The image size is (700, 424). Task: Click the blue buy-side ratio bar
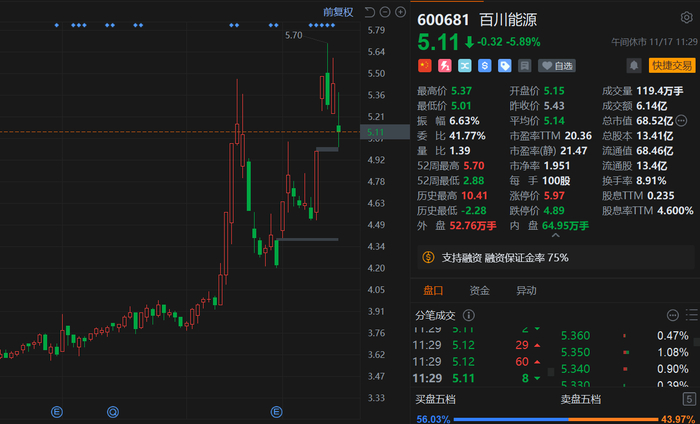tap(511, 420)
